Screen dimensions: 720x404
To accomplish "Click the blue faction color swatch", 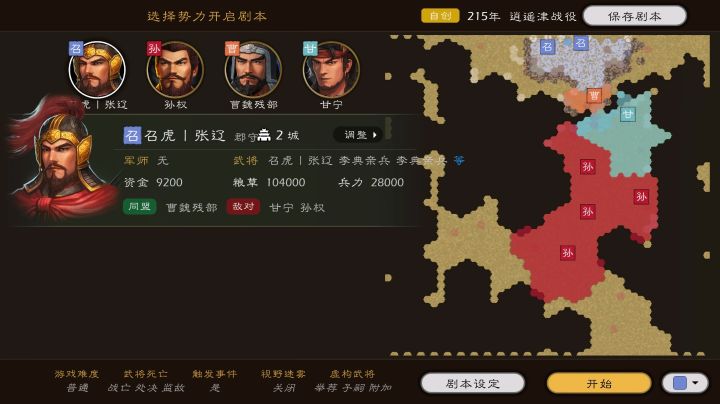I will click(680, 383).
